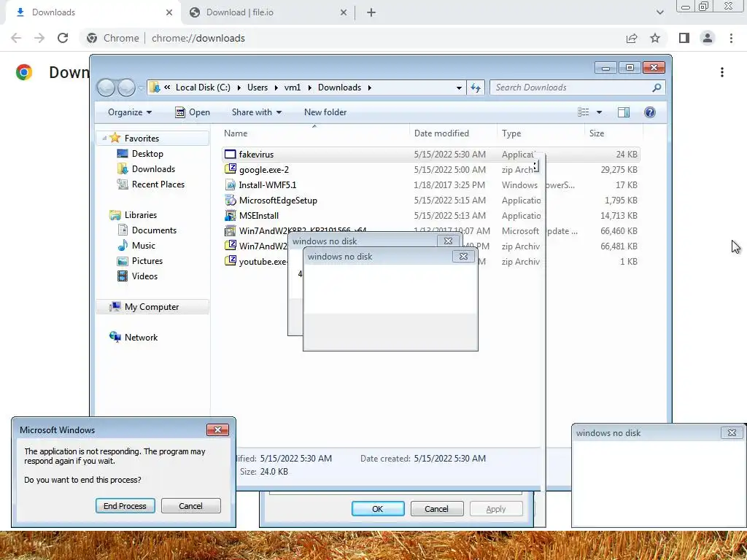This screenshot has height=560, width=747.
Task: Select Videos library
Action: point(144,276)
